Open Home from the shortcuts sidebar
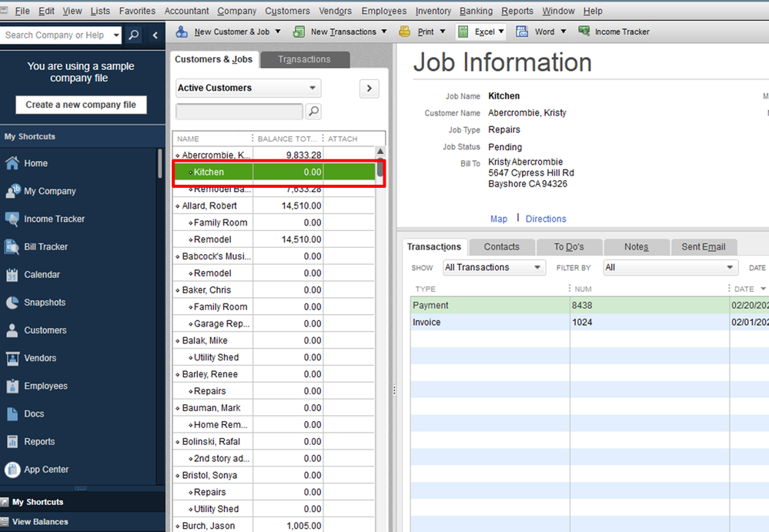The image size is (769, 532). click(x=35, y=163)
